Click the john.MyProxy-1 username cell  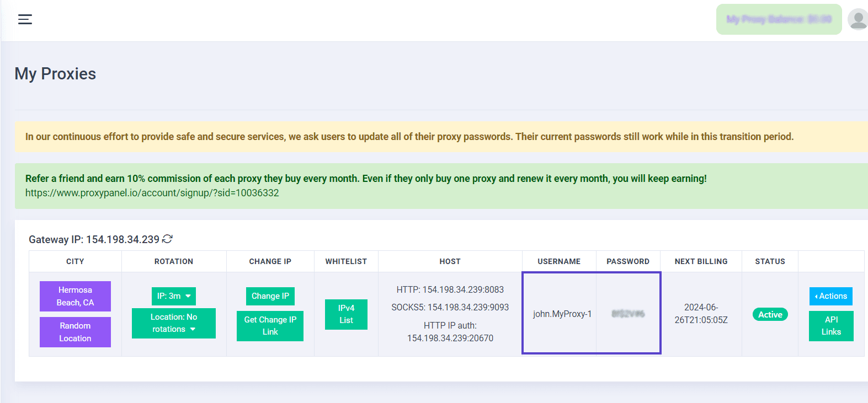(562, 314)
